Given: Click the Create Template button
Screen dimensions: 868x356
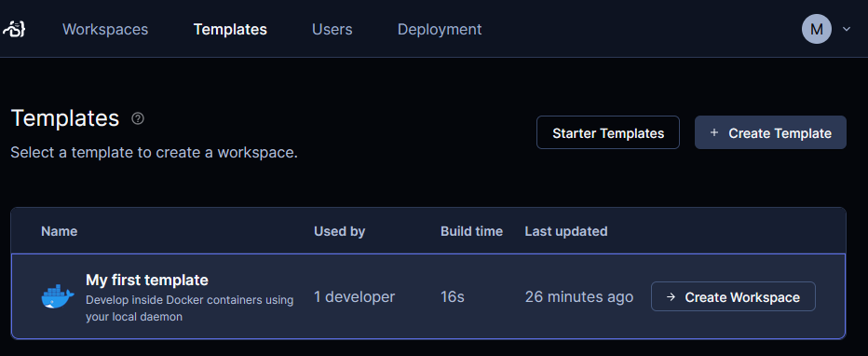Looking at the screenshot, I should click(770, 132).
